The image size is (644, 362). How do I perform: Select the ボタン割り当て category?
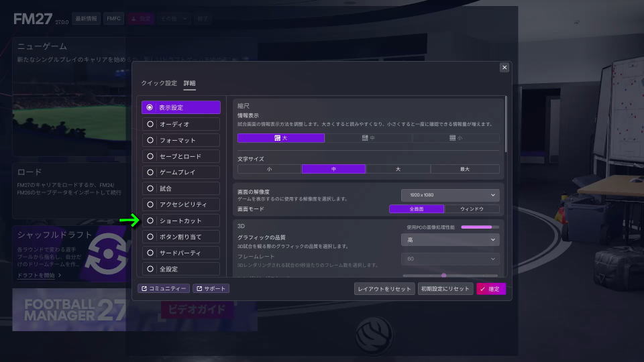[x=180, y=237]
